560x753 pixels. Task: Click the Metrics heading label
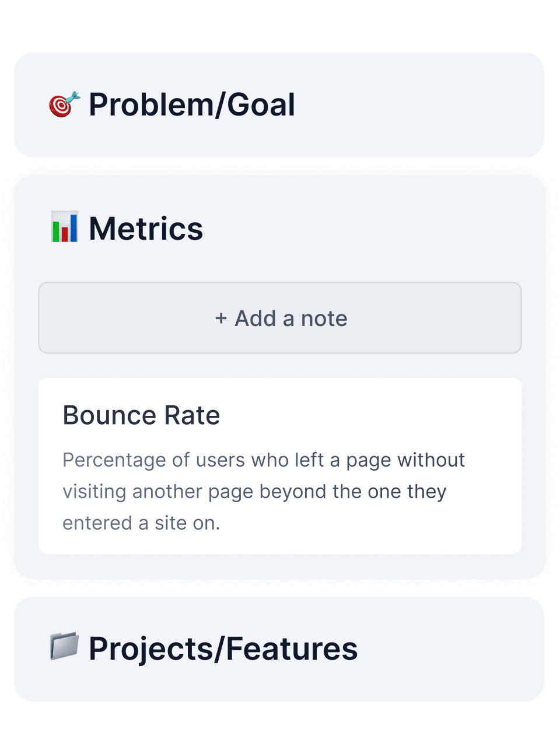(145, 228)
